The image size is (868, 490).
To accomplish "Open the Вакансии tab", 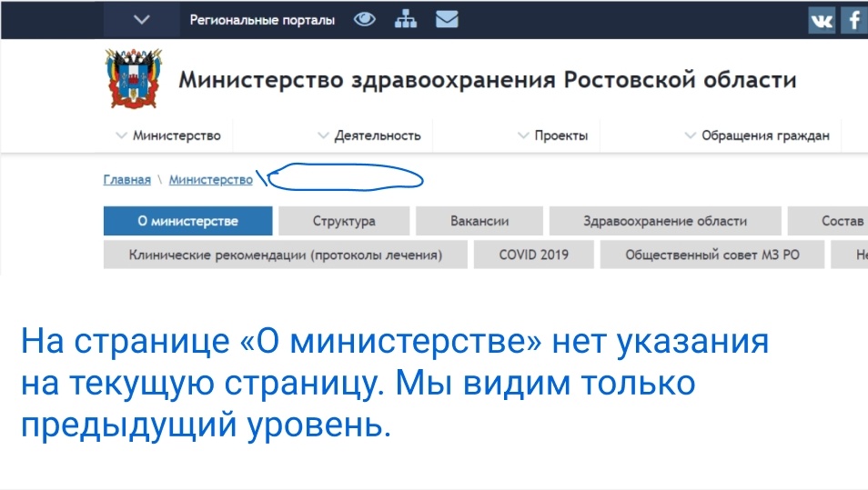I will (479, 221).
